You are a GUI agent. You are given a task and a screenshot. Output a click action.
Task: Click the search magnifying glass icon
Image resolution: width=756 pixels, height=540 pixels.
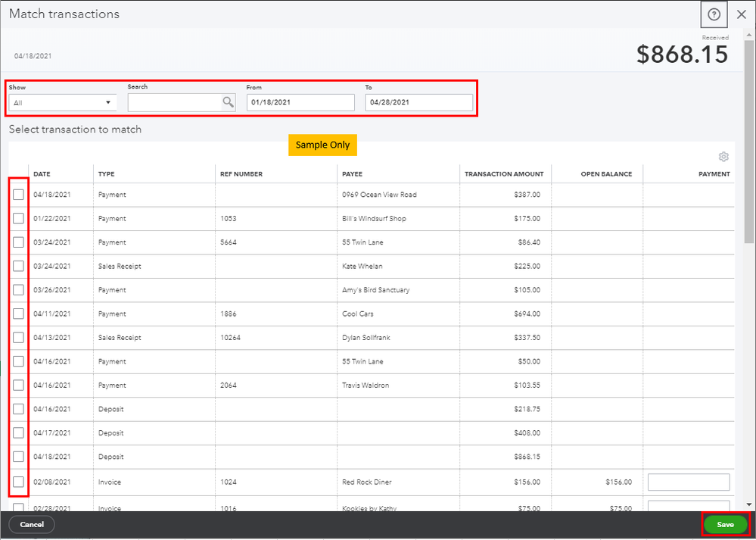tap(228, 102)
